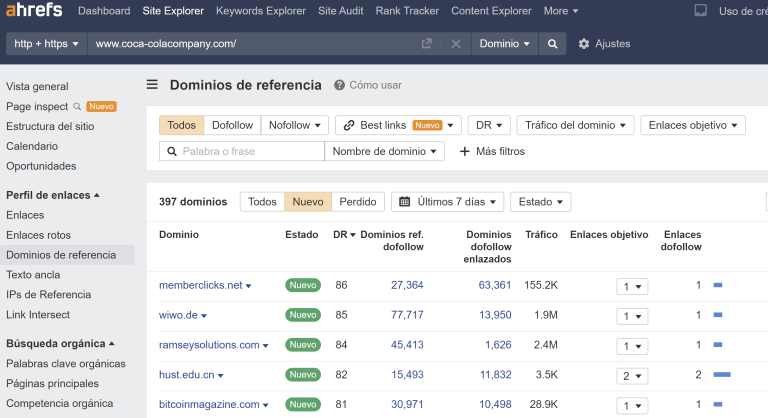768x418 pixels.
Task: Toggle the hamburger sidebar menu icon
Action: click(152, 85)
